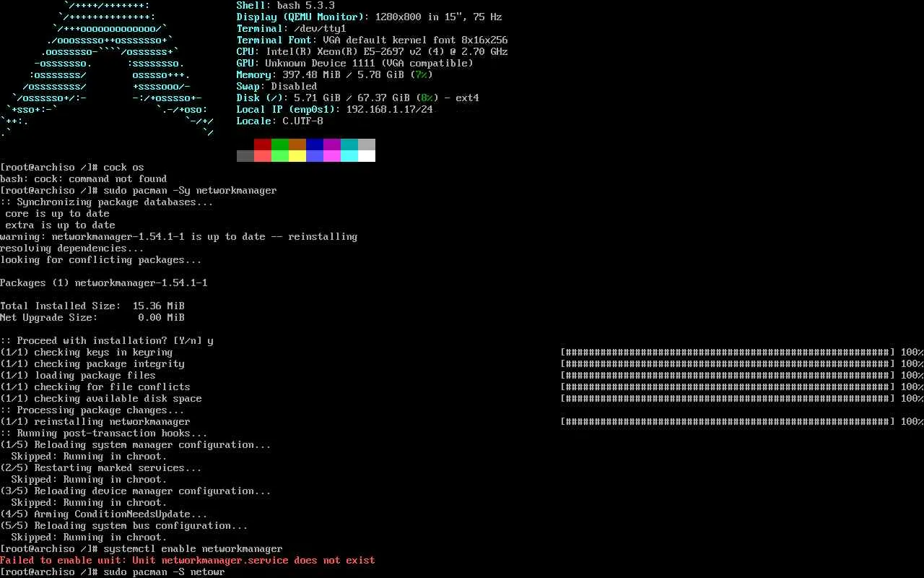Viewport: 924px width, 578px height.
Task: Click the salmon light red color block
Action: click(x=263, y=156)
